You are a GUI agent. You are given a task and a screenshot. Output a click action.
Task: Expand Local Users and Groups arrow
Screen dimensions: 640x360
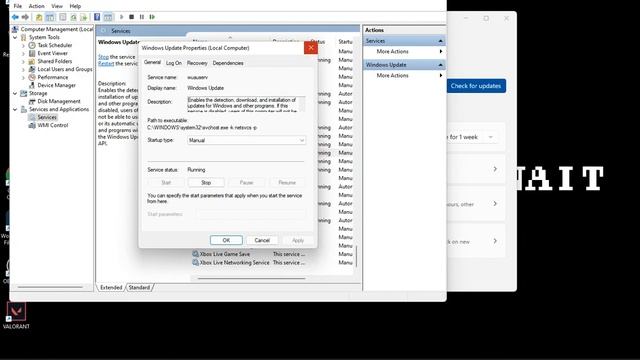click(24, 69)
